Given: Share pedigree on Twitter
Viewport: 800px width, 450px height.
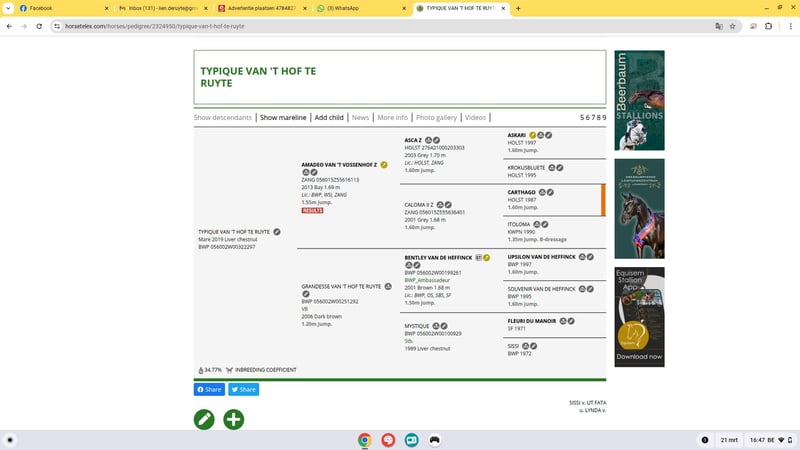Looking at the screenshot, I should [244, 389].
